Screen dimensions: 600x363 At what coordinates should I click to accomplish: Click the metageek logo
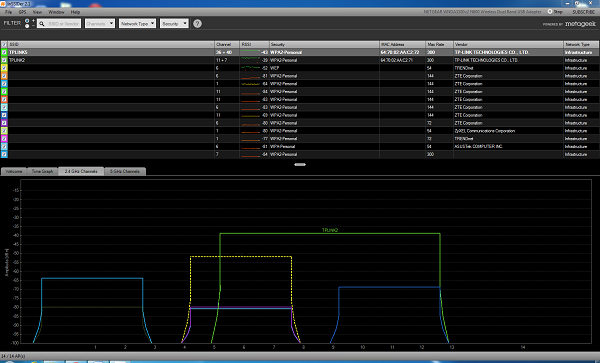[580, 24]
